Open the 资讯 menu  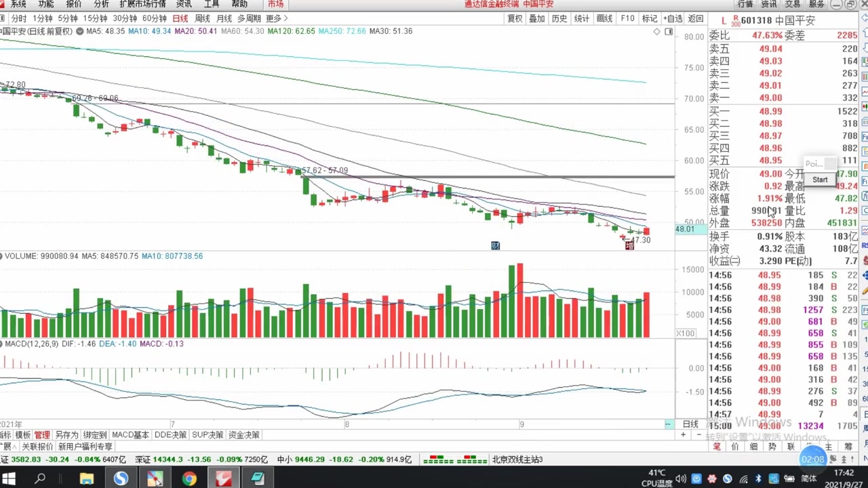click(x=184, y=4)
